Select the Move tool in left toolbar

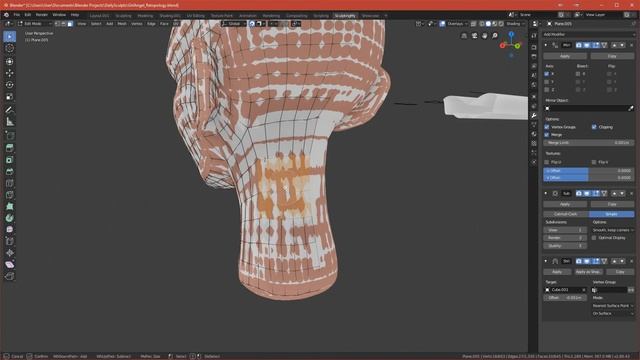(10, 73)
